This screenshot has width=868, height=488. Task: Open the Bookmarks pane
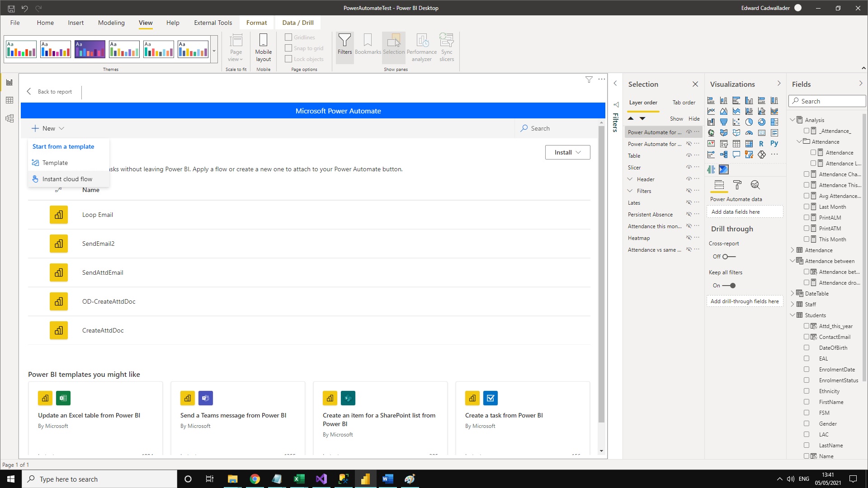coord(368,45)
